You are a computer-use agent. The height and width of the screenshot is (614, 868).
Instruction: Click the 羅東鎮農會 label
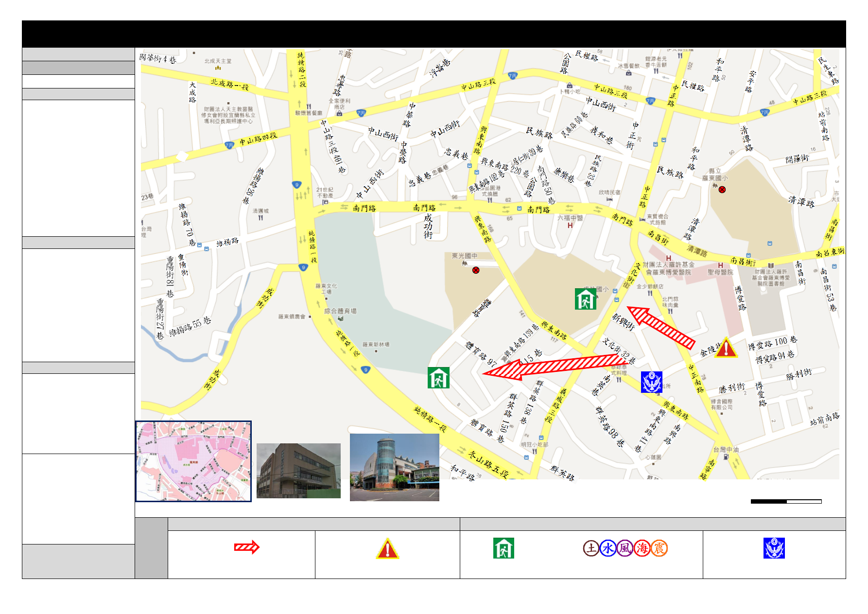292,316
